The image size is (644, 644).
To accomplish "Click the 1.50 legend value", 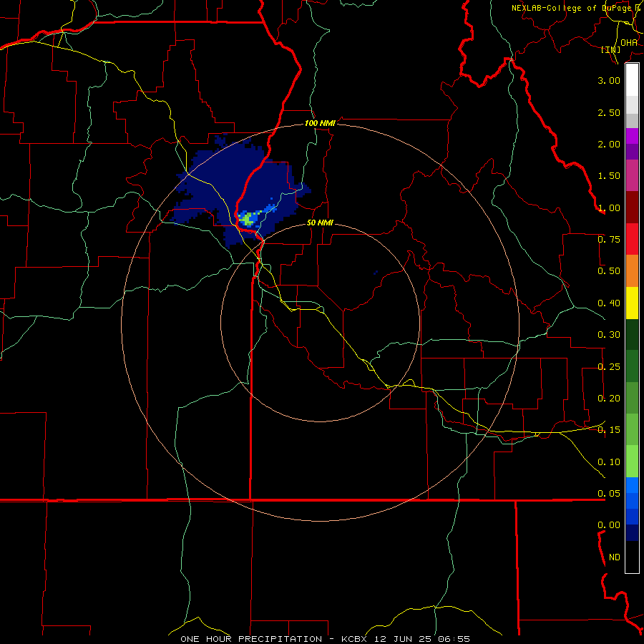I will coord(609,176).
